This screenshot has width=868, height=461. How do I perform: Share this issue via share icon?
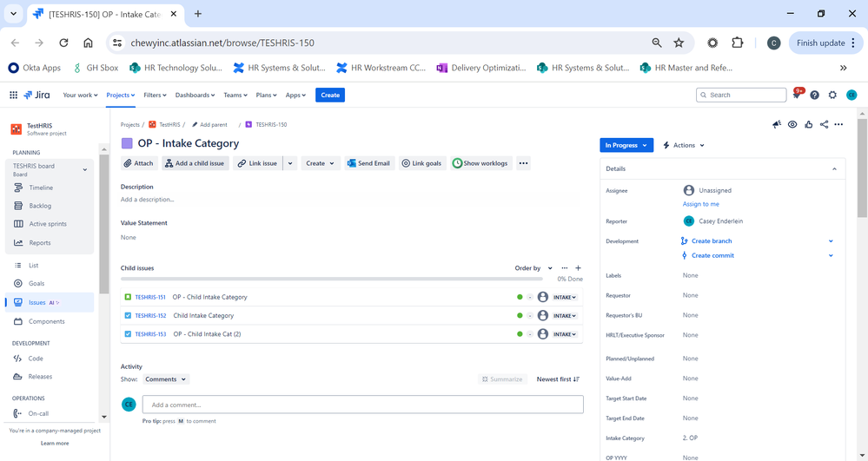[x=825, y=124]
